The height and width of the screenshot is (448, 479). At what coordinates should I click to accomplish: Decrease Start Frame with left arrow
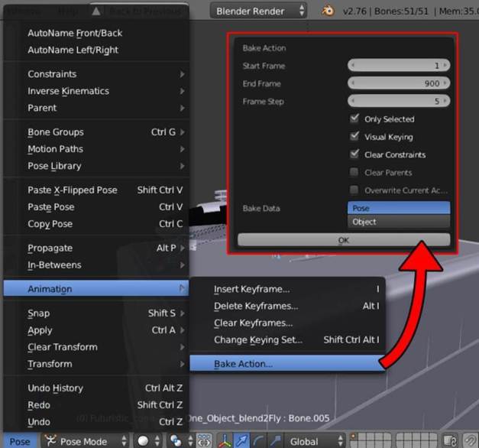pos(353,65)
